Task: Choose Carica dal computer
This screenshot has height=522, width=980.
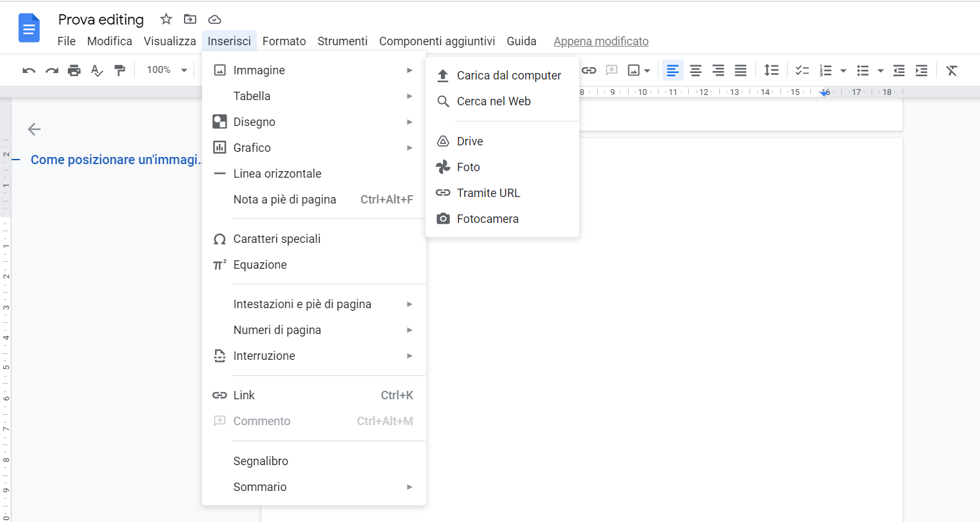Action: click(509, 76)
